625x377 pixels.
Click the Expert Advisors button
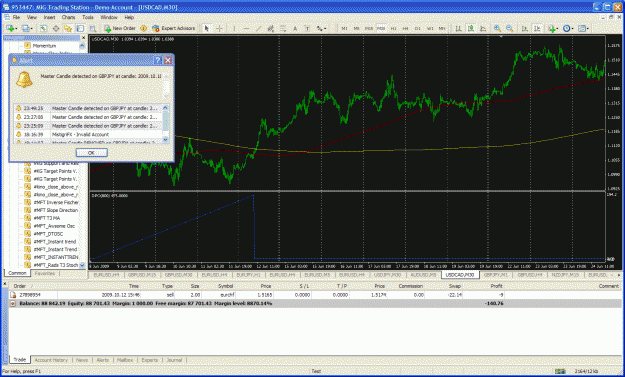173,28
